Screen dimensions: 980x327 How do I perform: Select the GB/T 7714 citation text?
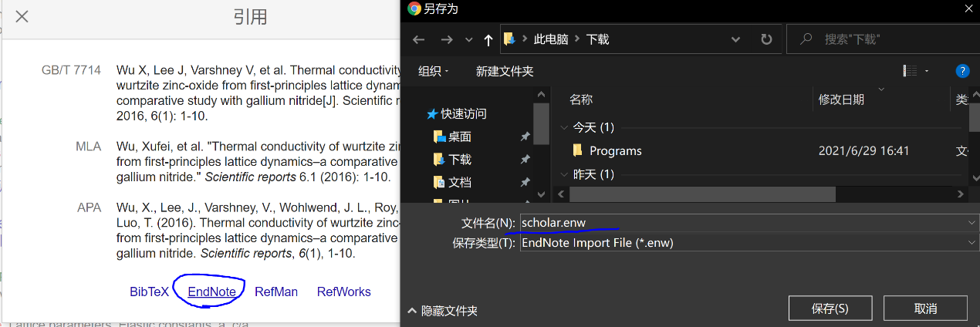(x=259, y=93)
